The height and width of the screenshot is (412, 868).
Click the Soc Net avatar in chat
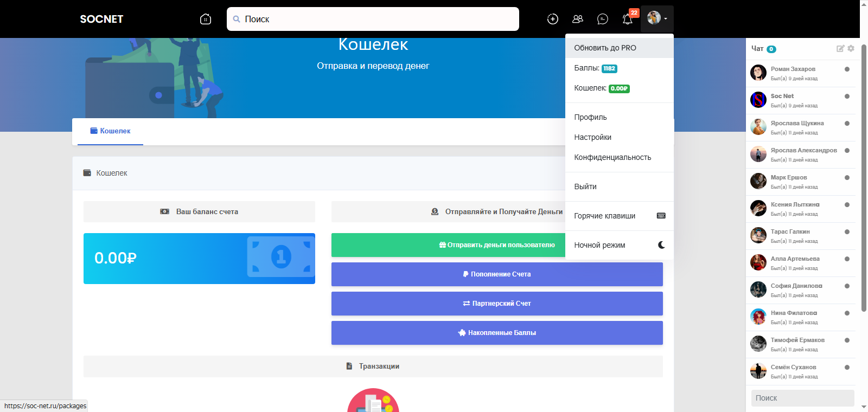click(x=758, y=100)
